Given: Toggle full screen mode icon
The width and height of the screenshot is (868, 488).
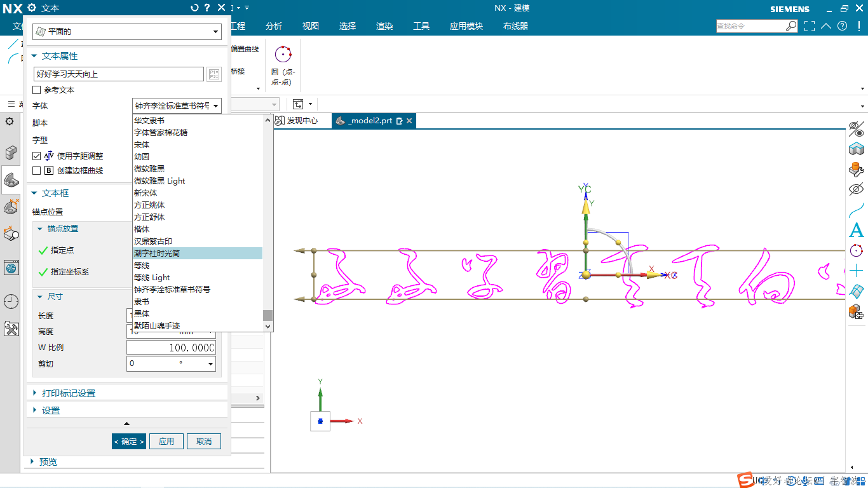Looking at the screenshot, I should 810,26.
